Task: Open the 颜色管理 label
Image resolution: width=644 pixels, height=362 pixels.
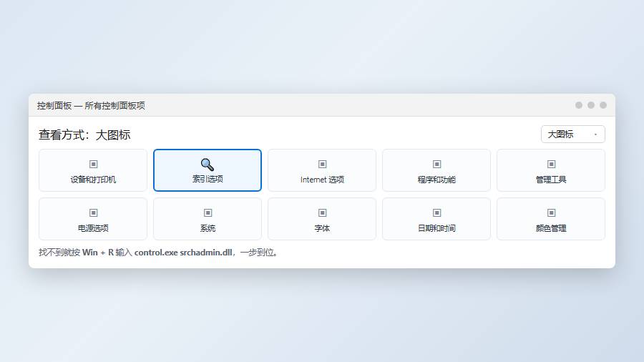Action: [x=551, y=228]
